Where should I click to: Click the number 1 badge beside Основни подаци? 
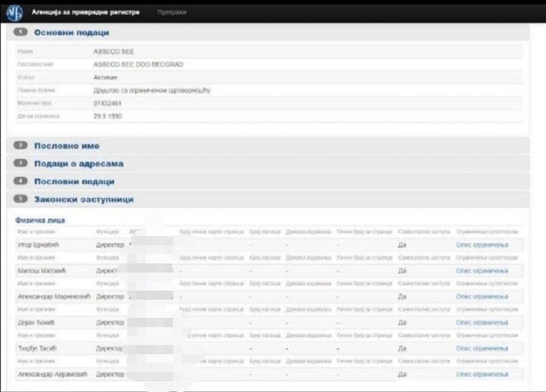[21, 32]
